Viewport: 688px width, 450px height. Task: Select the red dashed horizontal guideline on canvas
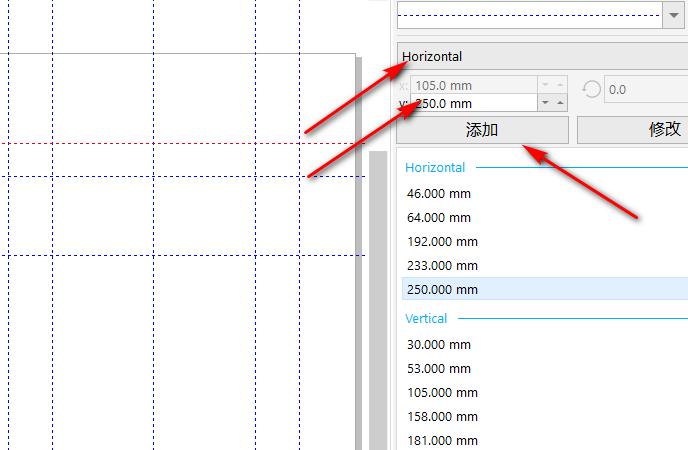[182, 143]
